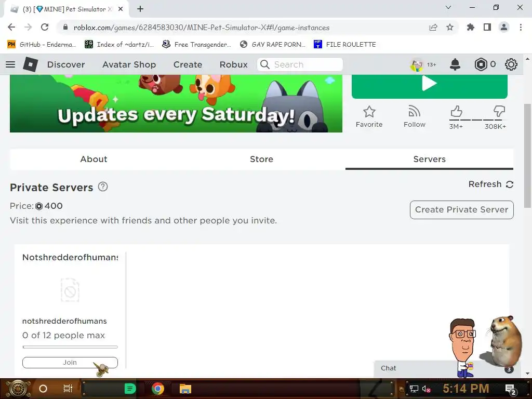Viewport: 532px width, 399px height.
Task: Open the Chrome three-dot menu
Action: 521,27
